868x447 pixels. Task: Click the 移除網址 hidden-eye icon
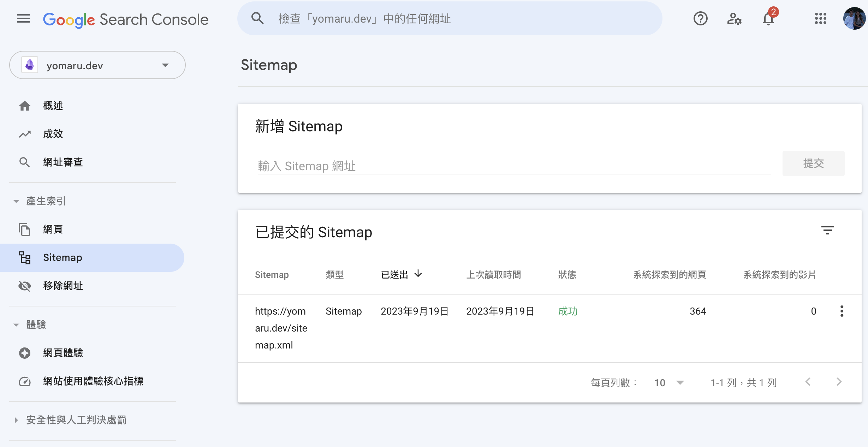(25, 286)
